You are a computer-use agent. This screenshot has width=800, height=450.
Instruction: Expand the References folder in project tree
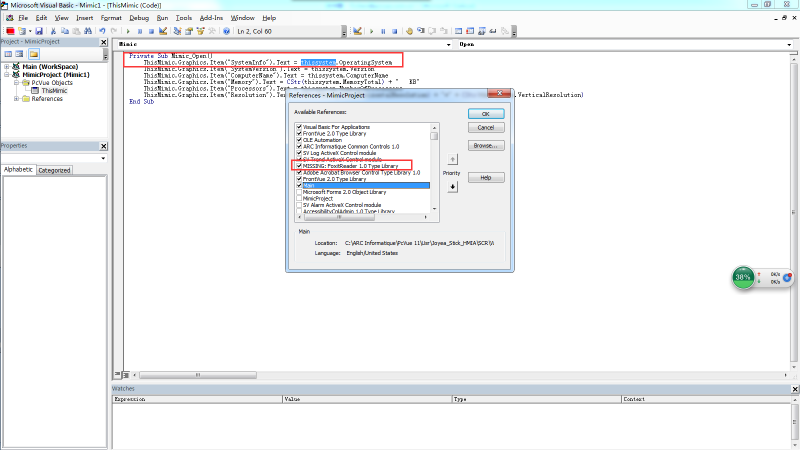pyautogui.click(x=16, y=99)
